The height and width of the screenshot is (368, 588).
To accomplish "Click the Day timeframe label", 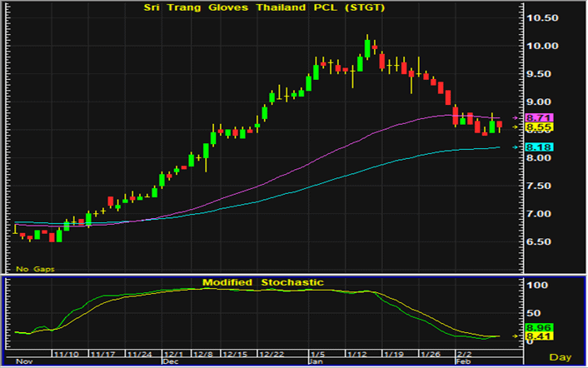I will point(564,356).
